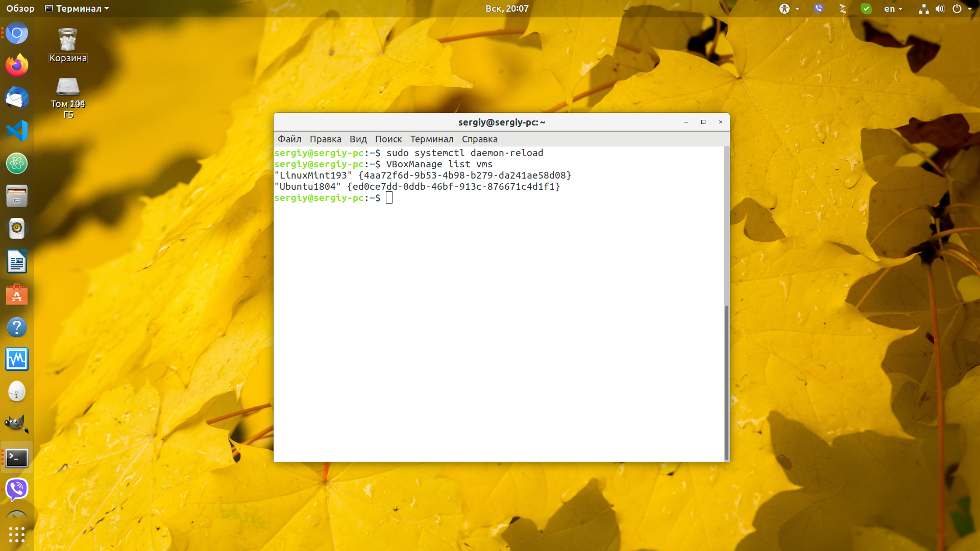Viewport: 980px width, 551px height.
Task: Open the Вид menu in the terminal
Action: (x=358, y=139)
